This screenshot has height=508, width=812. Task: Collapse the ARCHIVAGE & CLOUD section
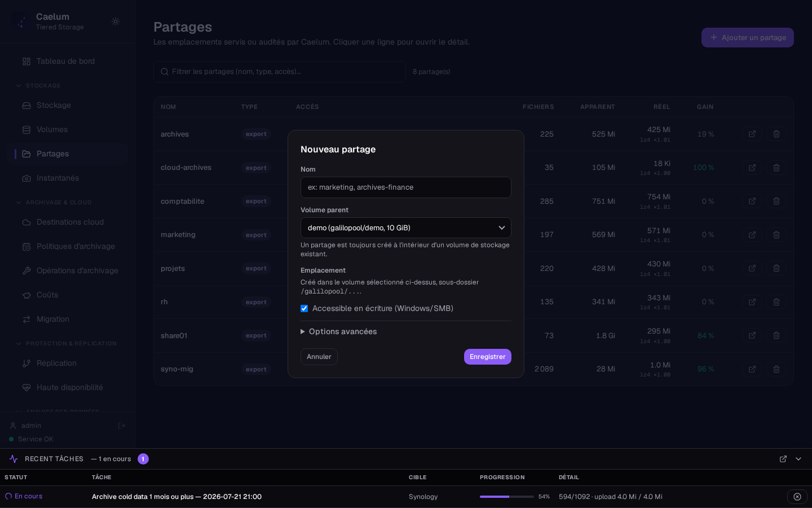click(53, 202)
